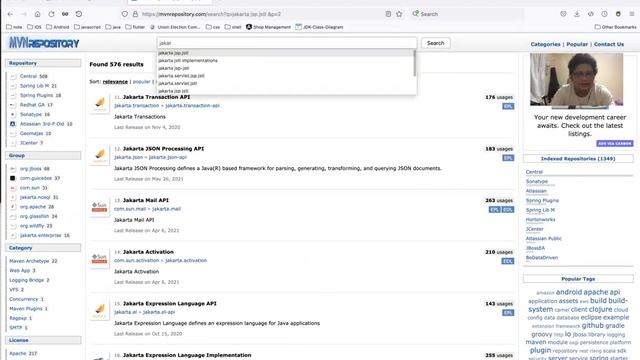Filter by org.jboss group
640x360 pixels.
point(31,169)
